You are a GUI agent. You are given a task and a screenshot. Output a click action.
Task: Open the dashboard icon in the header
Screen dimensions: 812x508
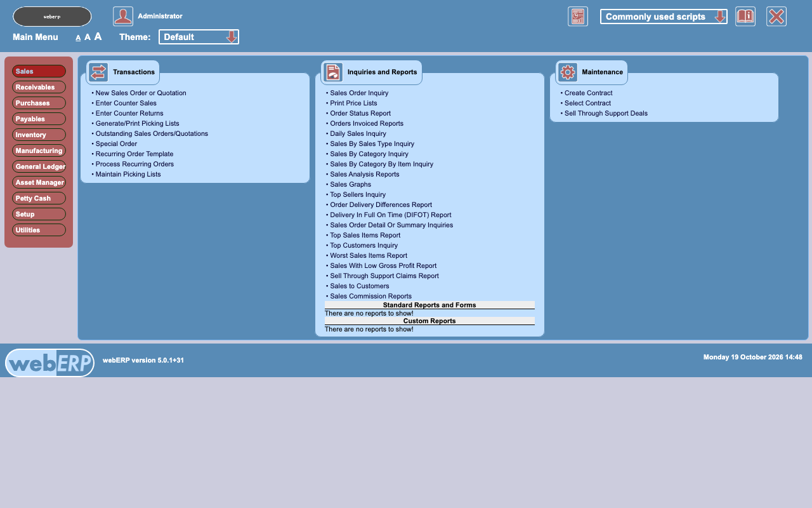coord(578,17)
